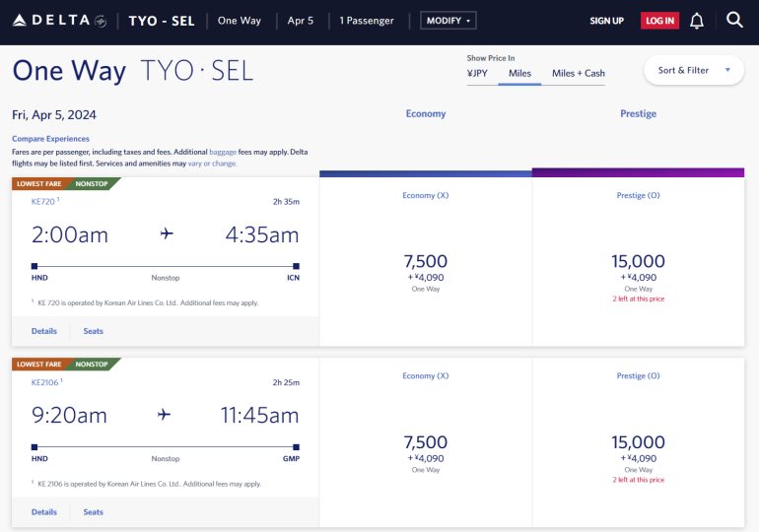This screenshot has height=532, width=759.
Task: Open the baggage fees link
Action: click(x=223, y=152)
